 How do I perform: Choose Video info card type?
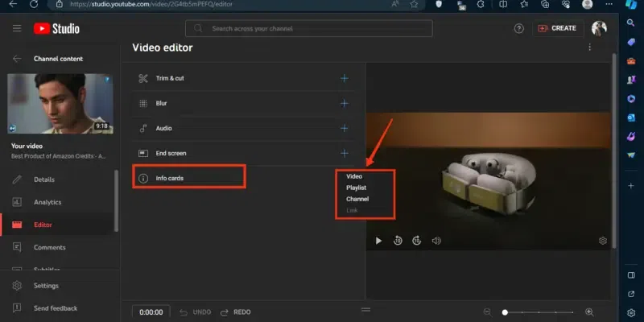pos(354,176)
